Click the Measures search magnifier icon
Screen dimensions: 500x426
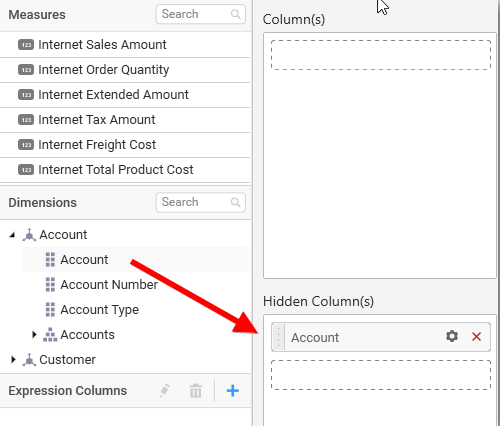(236, 14)
